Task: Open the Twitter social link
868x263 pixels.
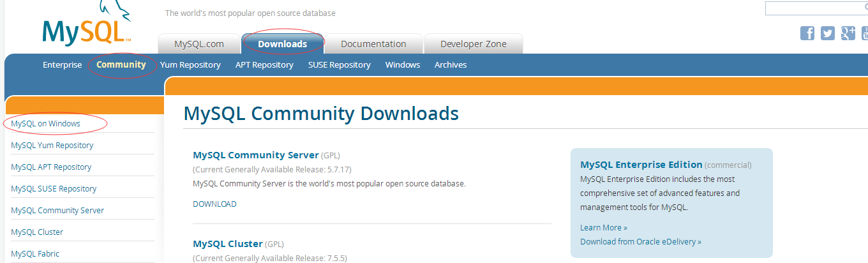Action: (828, 34)
